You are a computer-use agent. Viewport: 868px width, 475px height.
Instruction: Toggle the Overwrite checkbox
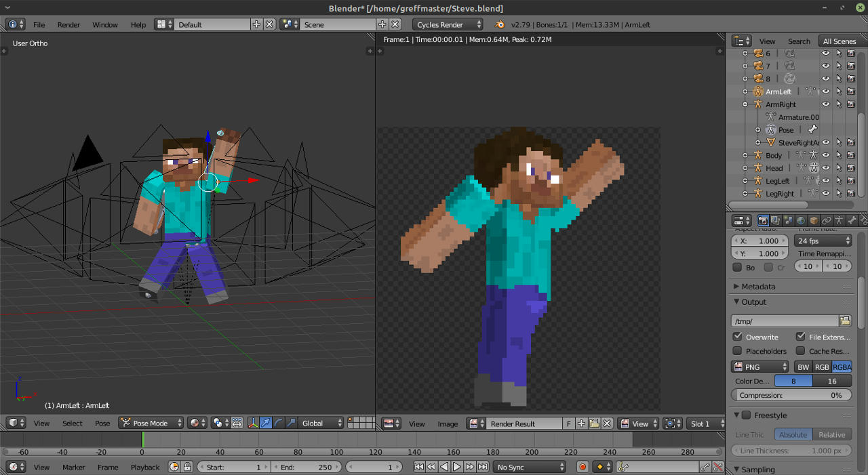click(737, 337)
